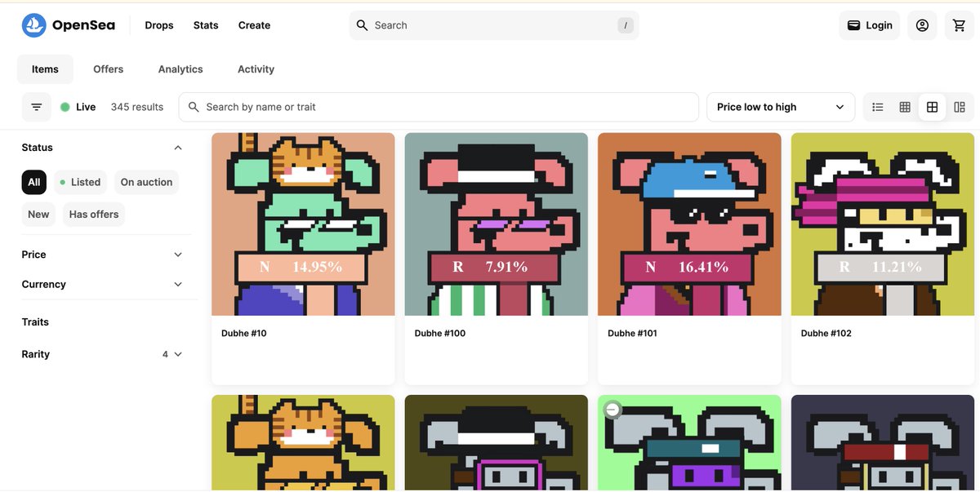The image size is (980, 492).
Task: Collapse the Status section
Action: click(x=102, y=148)
